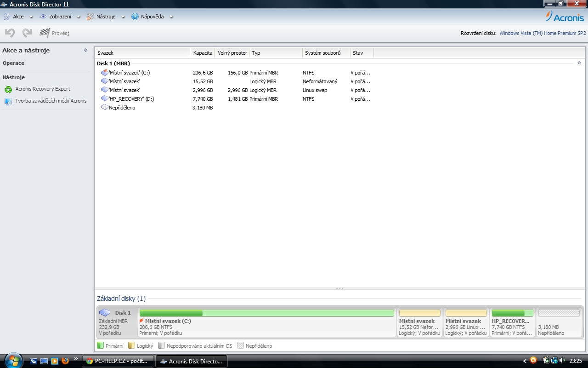The height and width of the screenshot is (368, 588).
Task: Open Tvorba zaváděcích médií Acronis
Action: pyautogui.click(x=51, y=101)
